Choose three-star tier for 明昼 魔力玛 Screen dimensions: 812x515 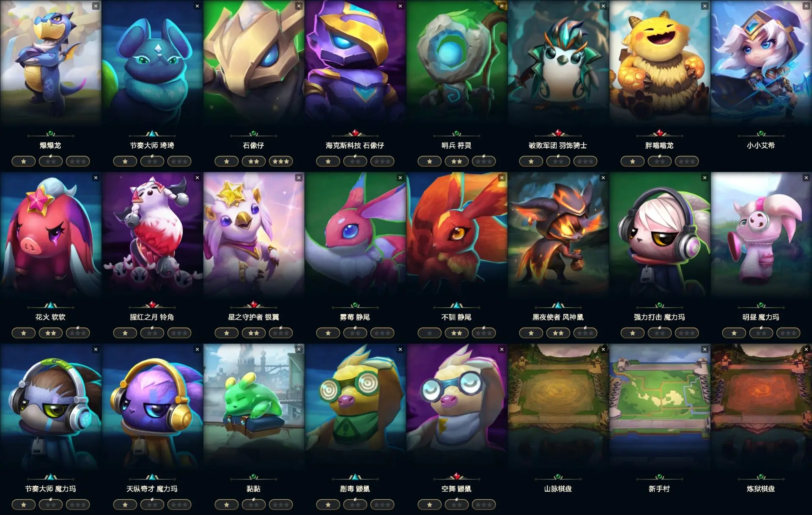pyautogui.click(x=788, y=333)
